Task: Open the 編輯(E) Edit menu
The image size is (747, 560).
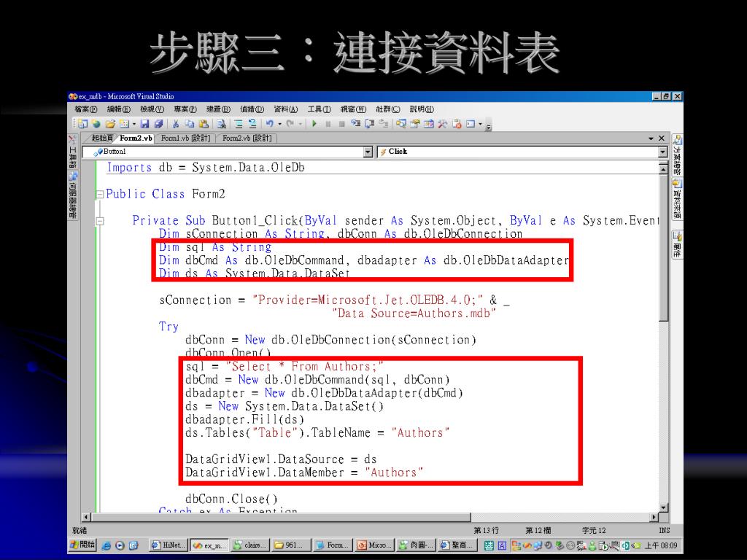Action: point(119,109)
